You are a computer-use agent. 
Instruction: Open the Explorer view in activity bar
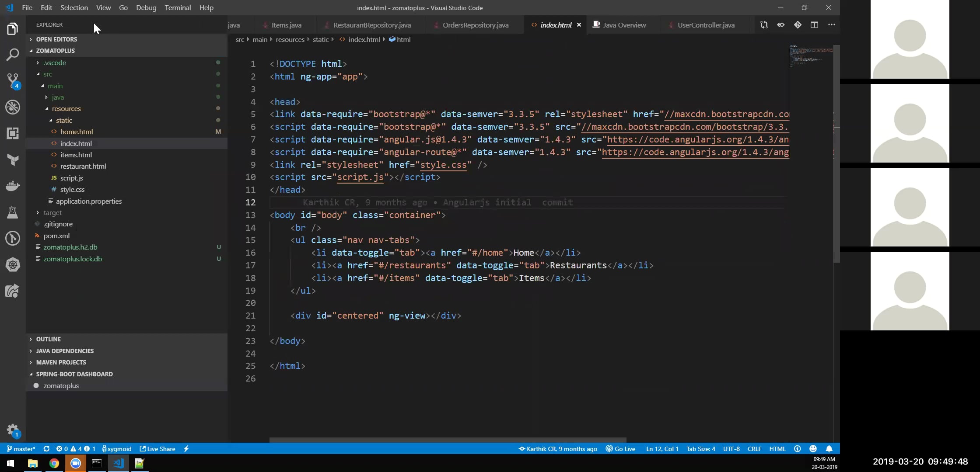point(13,29)
